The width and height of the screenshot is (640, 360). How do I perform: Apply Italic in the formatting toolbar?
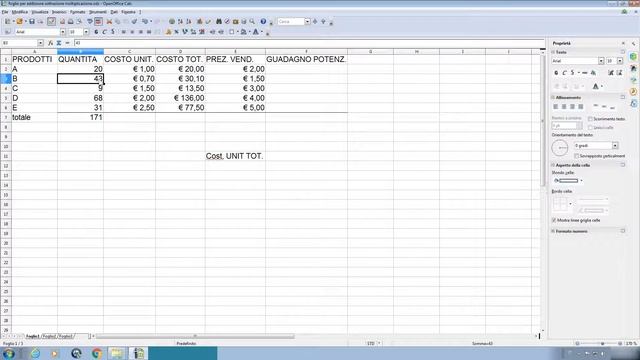tap(104, 32)
